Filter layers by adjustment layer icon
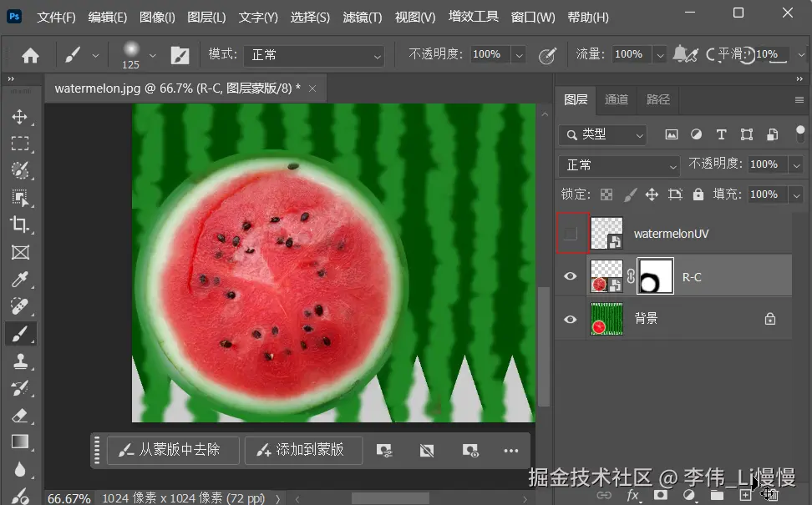The image size is (812, 505). tap(696, 134)
